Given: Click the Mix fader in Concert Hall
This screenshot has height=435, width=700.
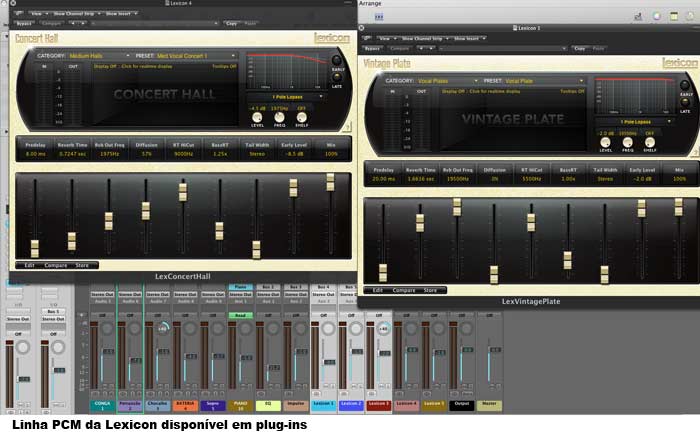Looking at the screenshot, I should tap(330, 182).
